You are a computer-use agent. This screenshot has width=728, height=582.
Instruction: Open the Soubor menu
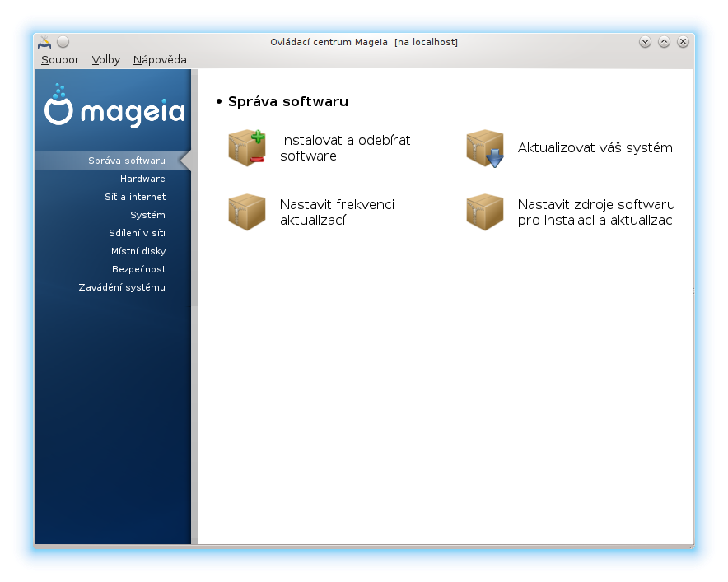(x=60, y=60)
